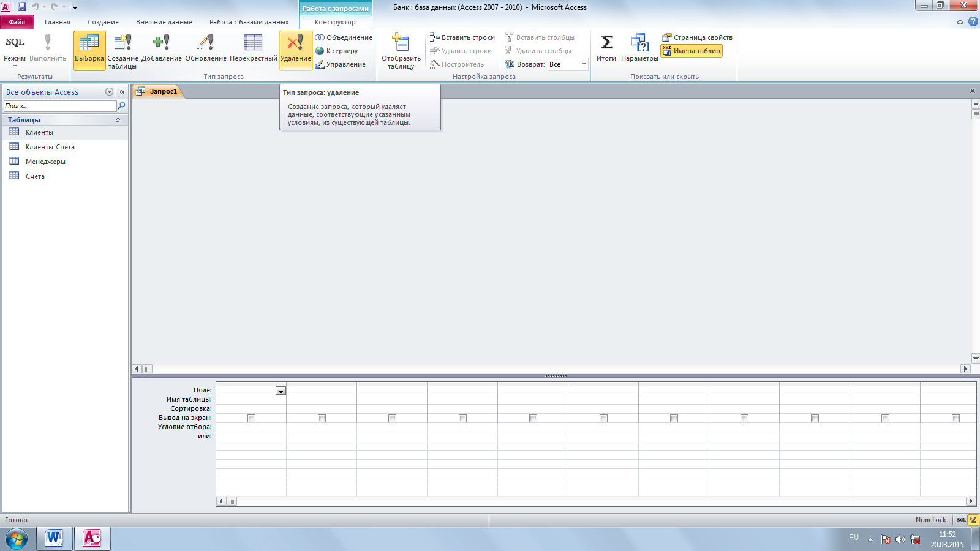Select the Клиенты table
Image resolution: width=980 pixels, height=551 pixels.
pyautogui.click(x=65, y=132)
